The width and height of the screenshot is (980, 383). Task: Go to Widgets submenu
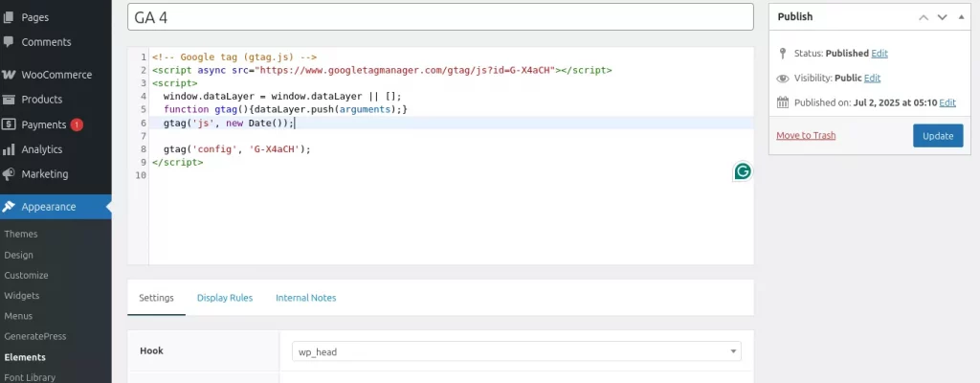pyautogui.click(x=21, y=295)
